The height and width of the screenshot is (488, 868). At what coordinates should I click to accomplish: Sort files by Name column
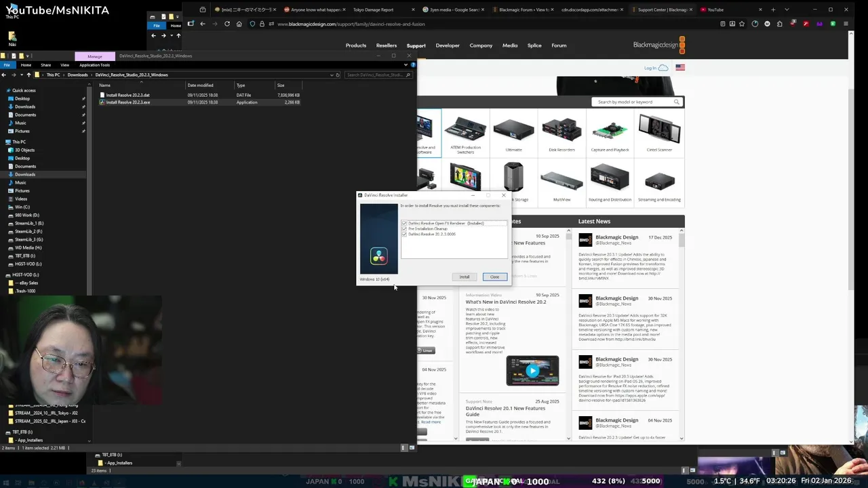coord(104,85)
